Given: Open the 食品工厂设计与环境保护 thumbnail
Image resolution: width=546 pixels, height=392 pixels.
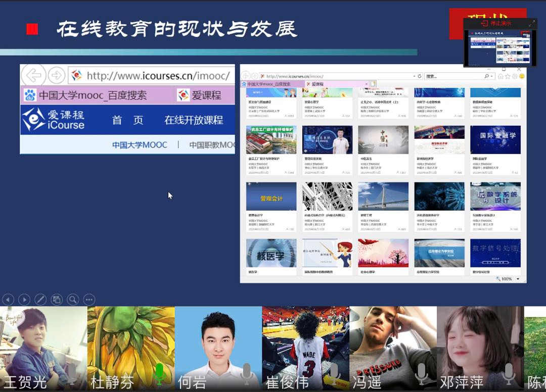Looking at the screenshot, I should [x=271, y=140].
